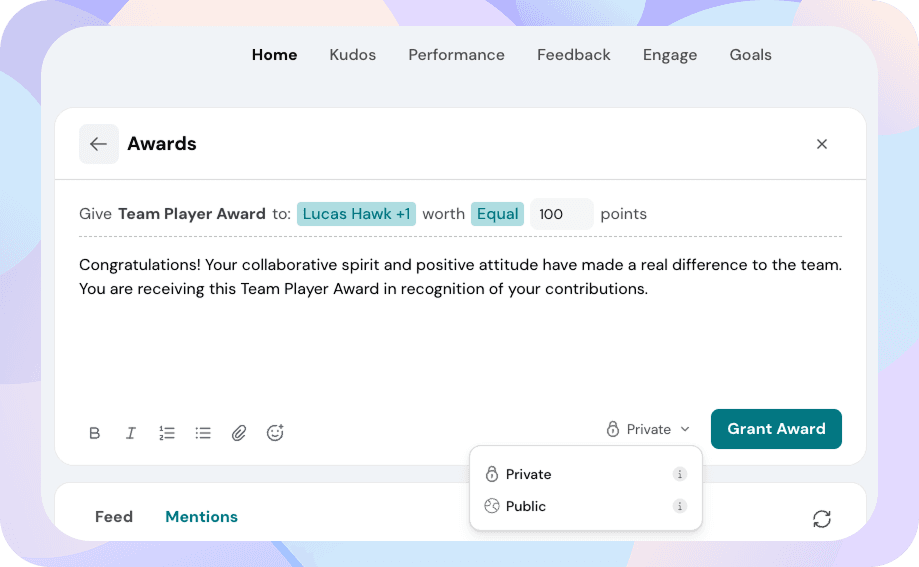Close the Awards panel
The height and width of the screenshot is (567, 919).
[822, 144]
